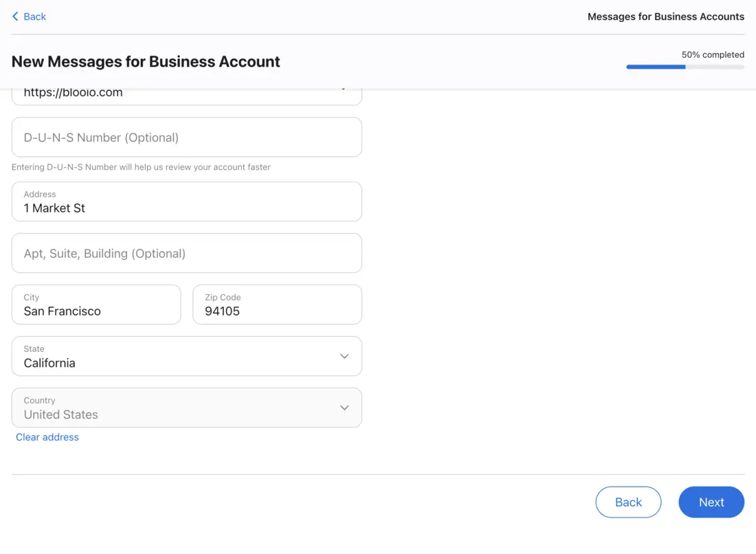Focus the Apt, Suite, Building optional field
Image resolution: width=756 pixels, height=554 pixels.
(x=186, y=253)
